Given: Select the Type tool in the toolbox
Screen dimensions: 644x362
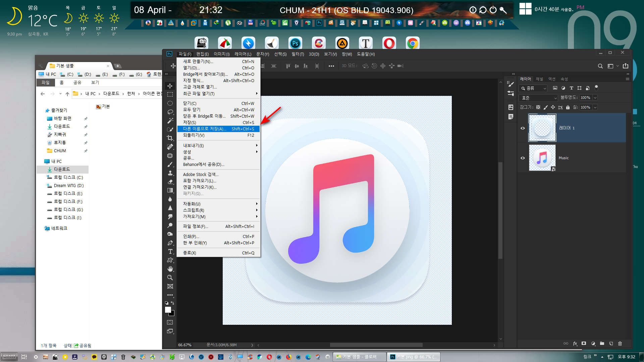Looking at the screenshot, I should click(170, 251).
